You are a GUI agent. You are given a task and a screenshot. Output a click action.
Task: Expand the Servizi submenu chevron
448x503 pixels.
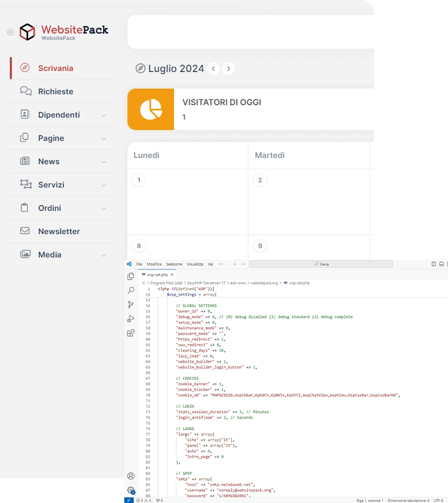pyautogui.click(x=104, y=185)
